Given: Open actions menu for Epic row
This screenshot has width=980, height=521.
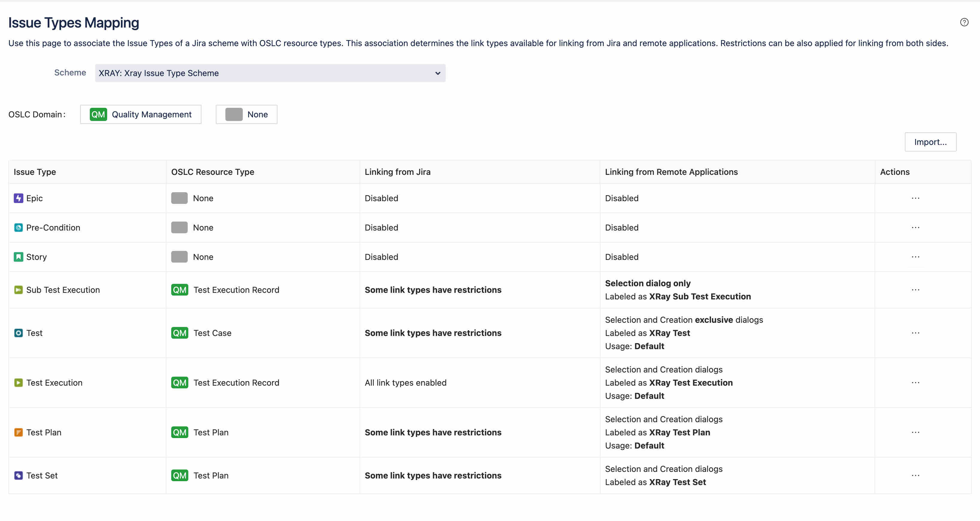Looking at the screenshot, I should pyautogui.click(x=915, y=198).
